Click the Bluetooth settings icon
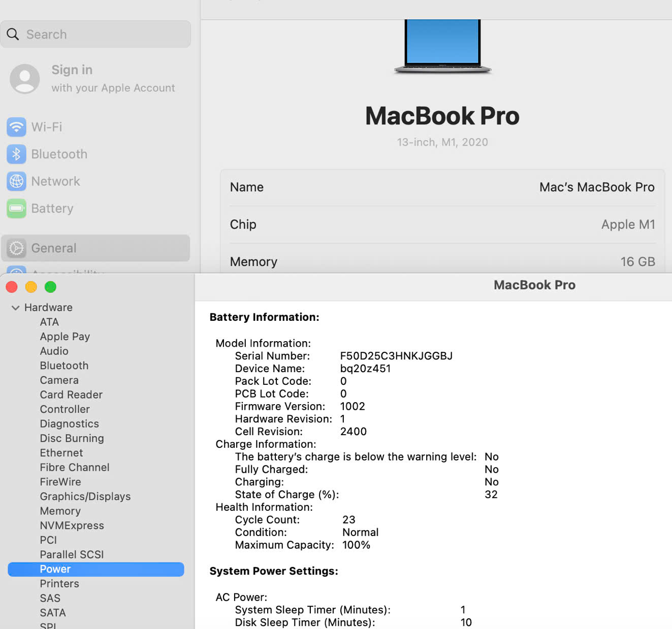Image resolution: width=672 pixels, height=629 pixels. [16, 154]
